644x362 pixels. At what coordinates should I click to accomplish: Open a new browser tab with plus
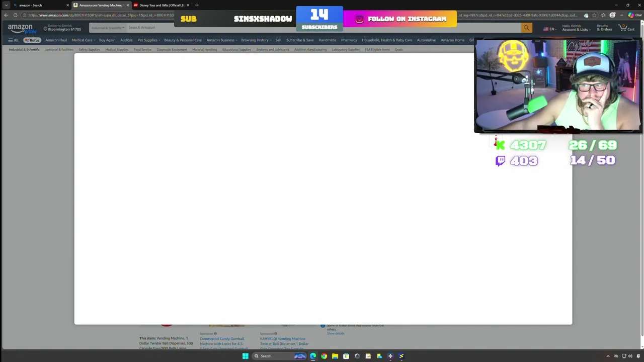(x=197, y=5)
